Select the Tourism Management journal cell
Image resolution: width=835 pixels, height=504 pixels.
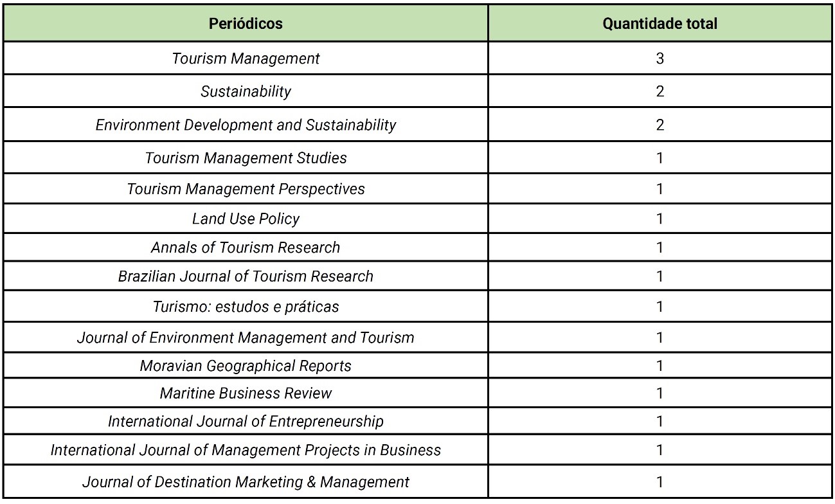[246, 59]
